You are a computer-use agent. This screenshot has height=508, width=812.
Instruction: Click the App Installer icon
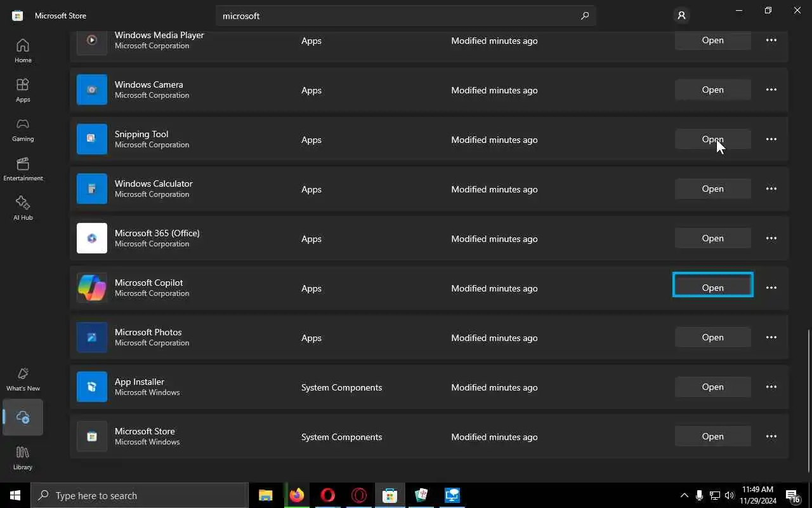[x=92, y=387]
